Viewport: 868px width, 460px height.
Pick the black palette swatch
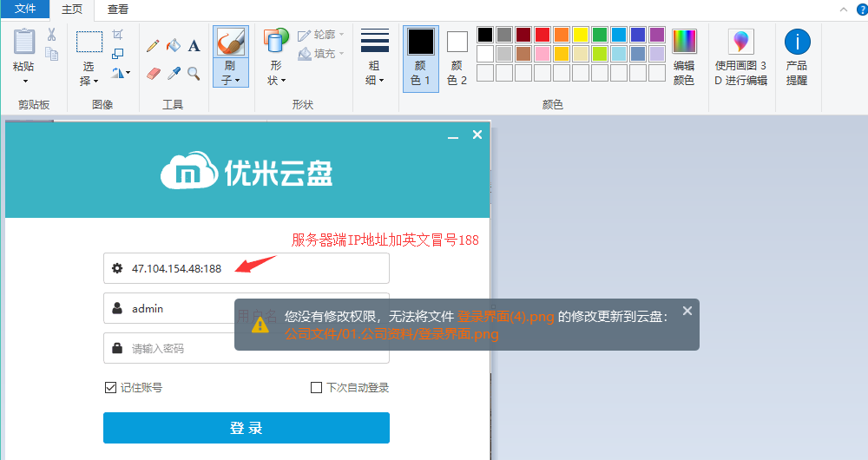tap(485, 35)
